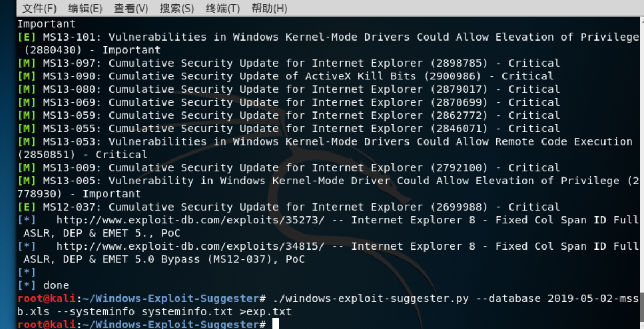This screenshot has height=329, width=644.
Task: Click the [*] done status line
Action: click(x=43, y=285)
